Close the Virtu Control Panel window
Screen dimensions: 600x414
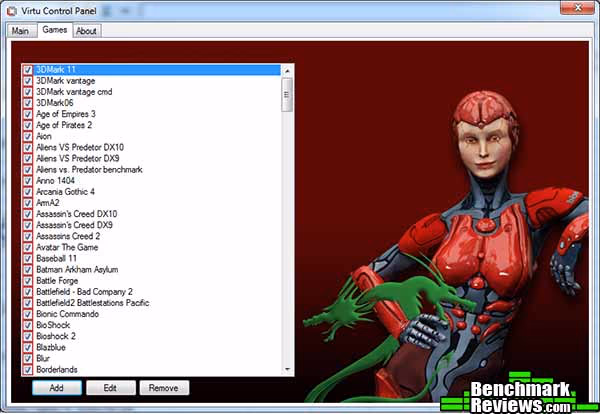click(x=577, y=8)
